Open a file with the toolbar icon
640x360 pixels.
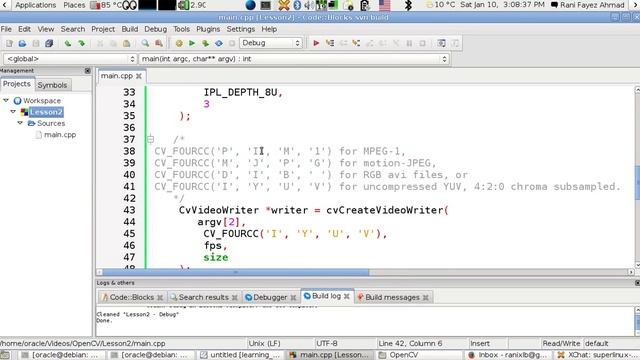pos(22,43)
